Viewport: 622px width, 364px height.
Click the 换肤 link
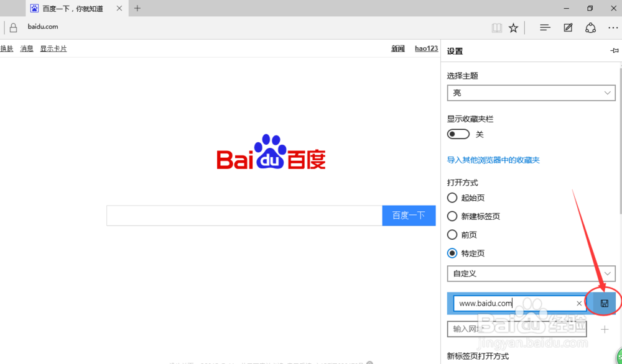(x=7, y=48)
